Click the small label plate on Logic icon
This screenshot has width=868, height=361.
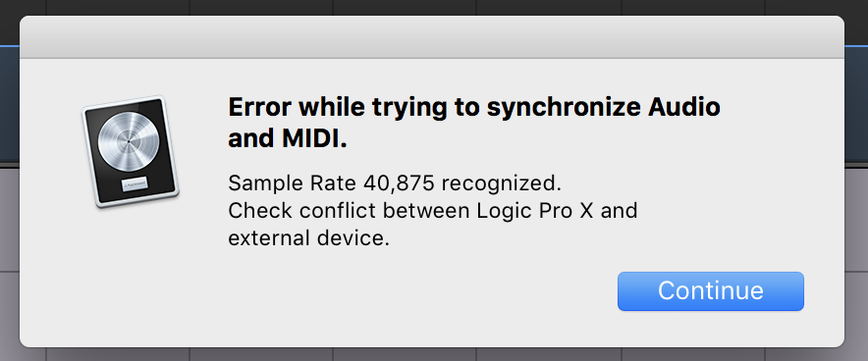(x=136, y=184)
